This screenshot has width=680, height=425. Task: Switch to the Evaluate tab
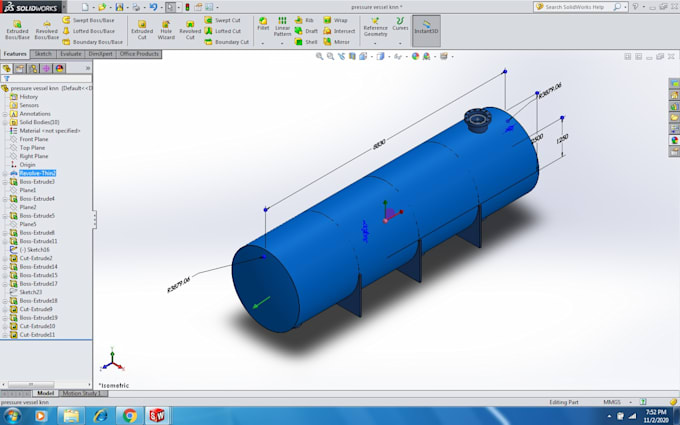click(x=71, y=54)
